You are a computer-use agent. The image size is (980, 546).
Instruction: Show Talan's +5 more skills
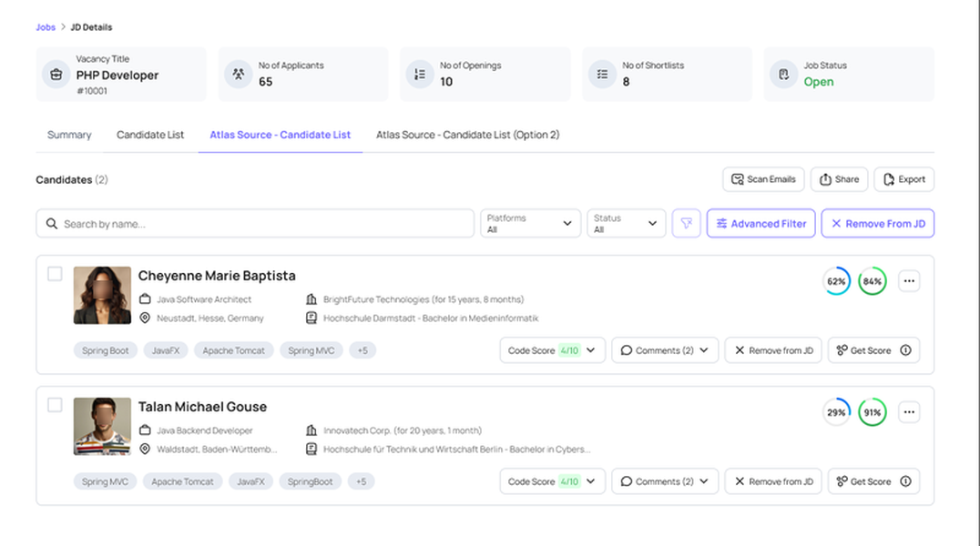(x=361, y=481)
